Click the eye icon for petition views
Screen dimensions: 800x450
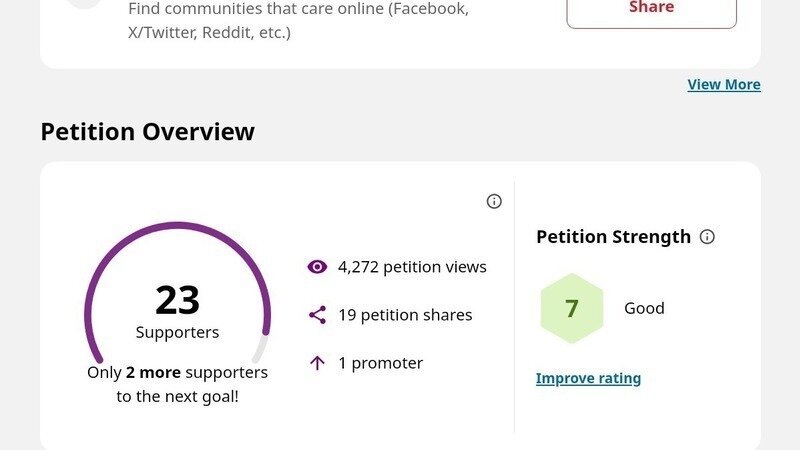[x=317, y=267]
